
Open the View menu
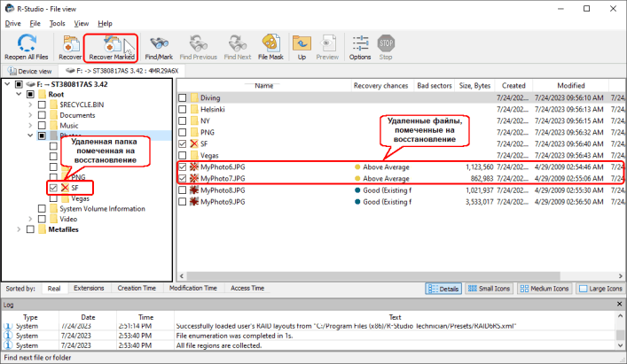point(82,24)
